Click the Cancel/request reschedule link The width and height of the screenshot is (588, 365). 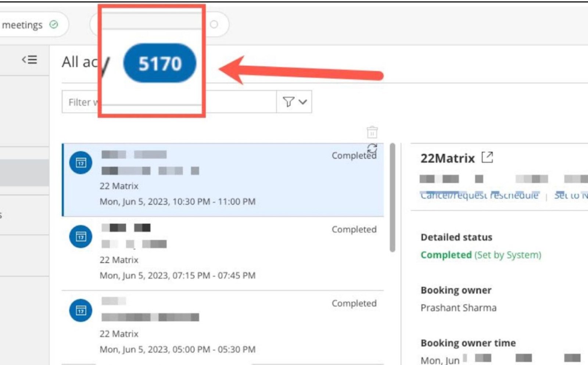(x=479, y=195)
